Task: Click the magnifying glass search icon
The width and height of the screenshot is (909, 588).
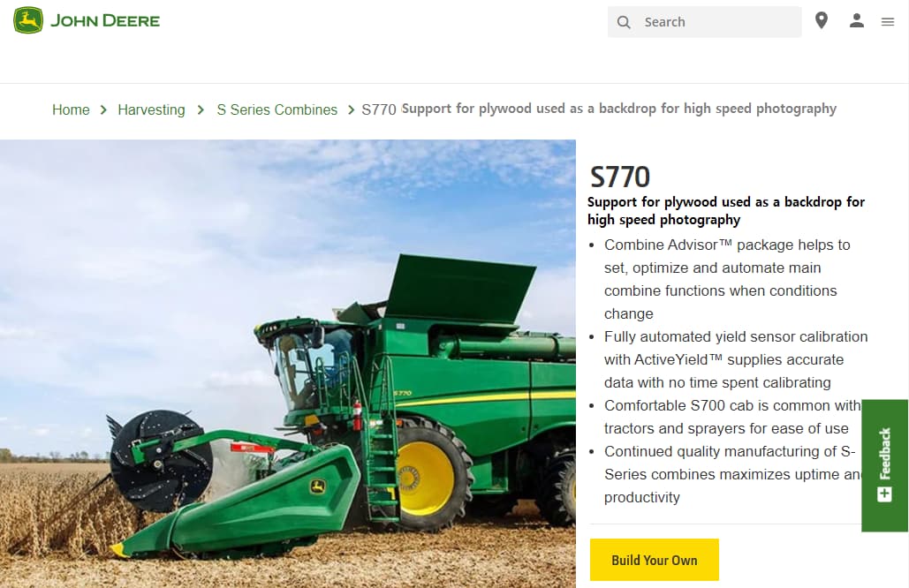Action: (624, 22)
